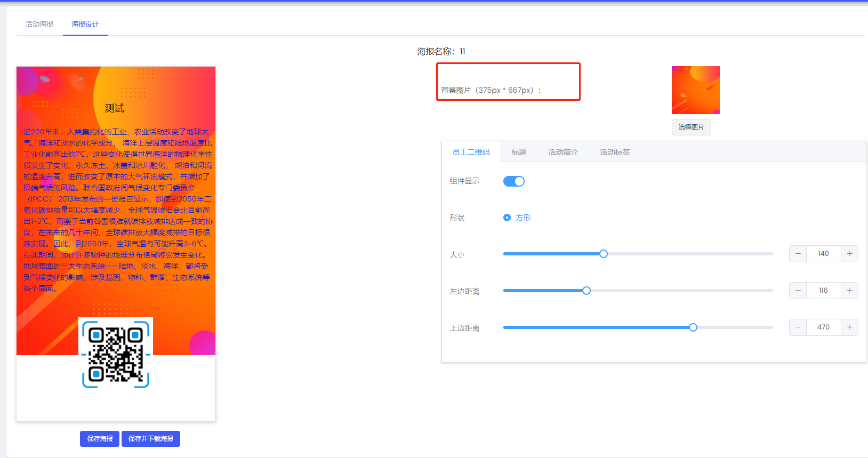The height and width of the screenshot is (458, 868).
Task: Decrease 上边距离 with the minus button
Action: pyautogui.click(x=798, y=327)
